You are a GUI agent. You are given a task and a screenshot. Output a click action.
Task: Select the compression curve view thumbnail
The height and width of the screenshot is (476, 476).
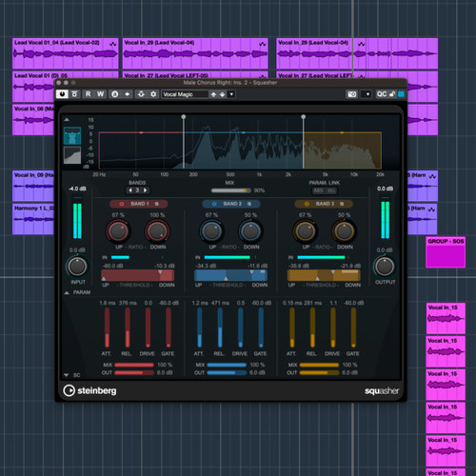[x=72, y=155]
